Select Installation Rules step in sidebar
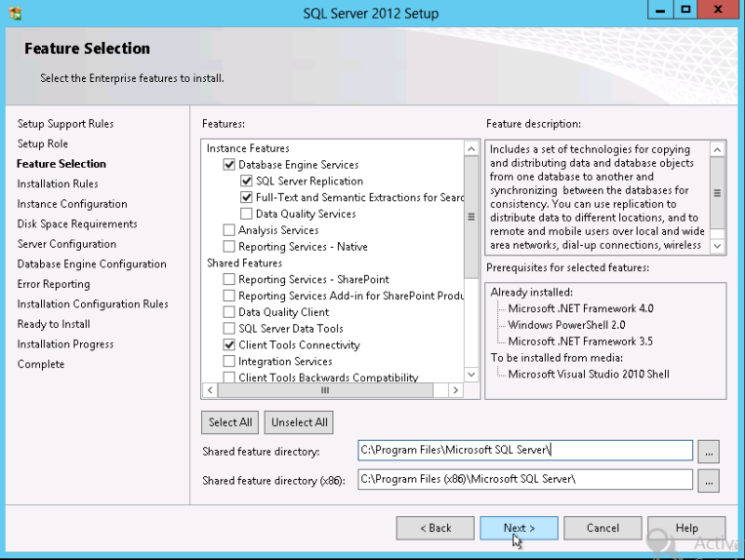The width and height of the screenshot is (745, 560). [58, 183]
